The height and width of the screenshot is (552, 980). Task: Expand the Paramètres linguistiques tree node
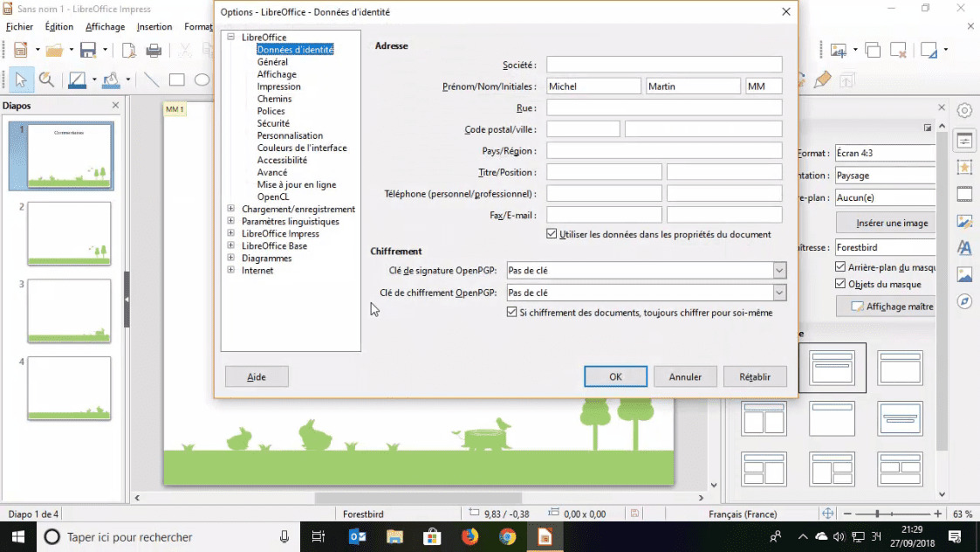230,221
